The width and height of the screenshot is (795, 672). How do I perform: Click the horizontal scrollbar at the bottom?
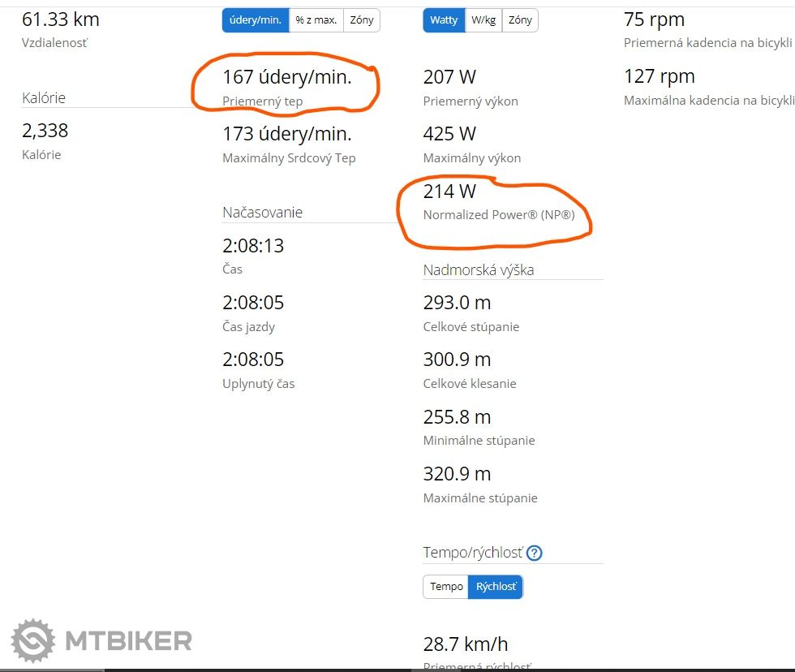tap(397, 669)
